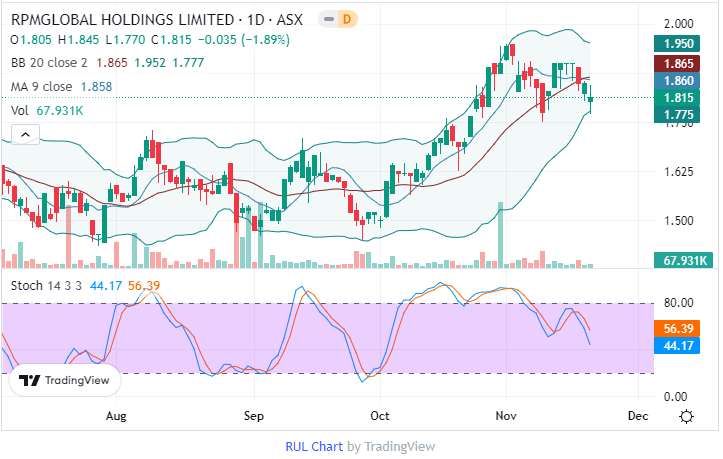Click the 67.931K volume axis label
This screenshot has height=459, width=723.
pyautogui.click(x=686, y=260)
